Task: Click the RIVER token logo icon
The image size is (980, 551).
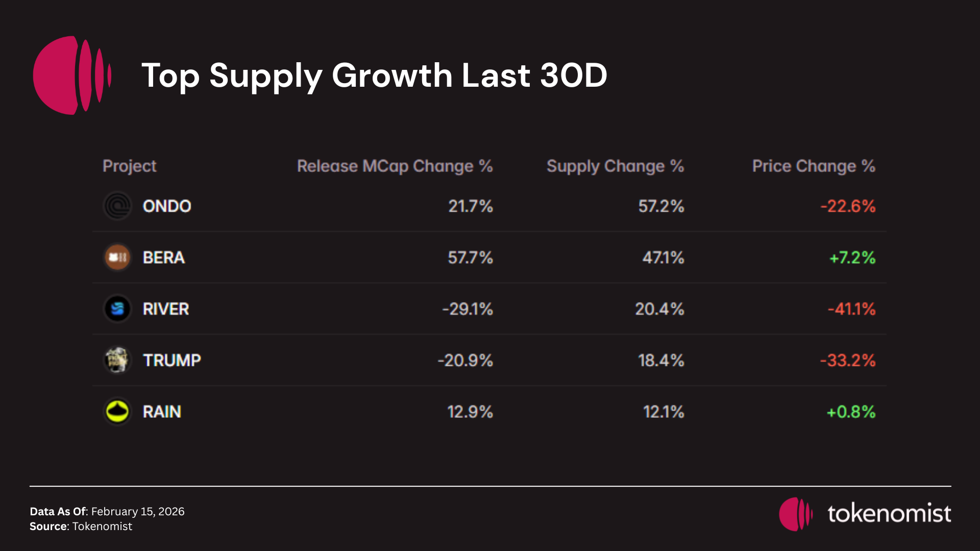Action: click(x=118, y=309)
